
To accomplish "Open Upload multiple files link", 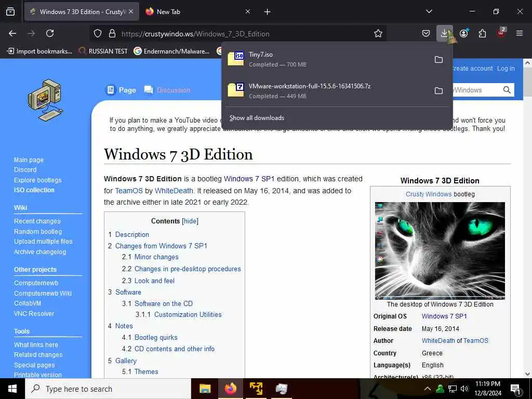I will [x=43, y=241].
